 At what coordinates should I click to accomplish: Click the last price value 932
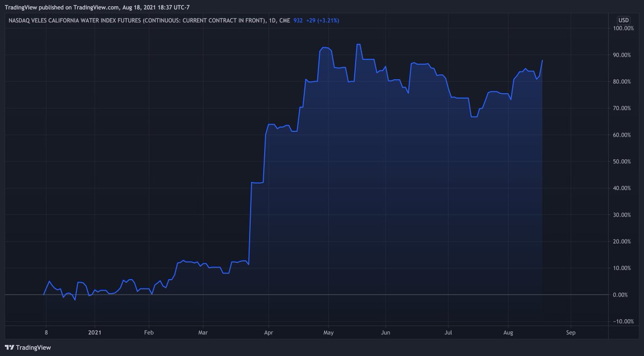(x=298, y=20)
